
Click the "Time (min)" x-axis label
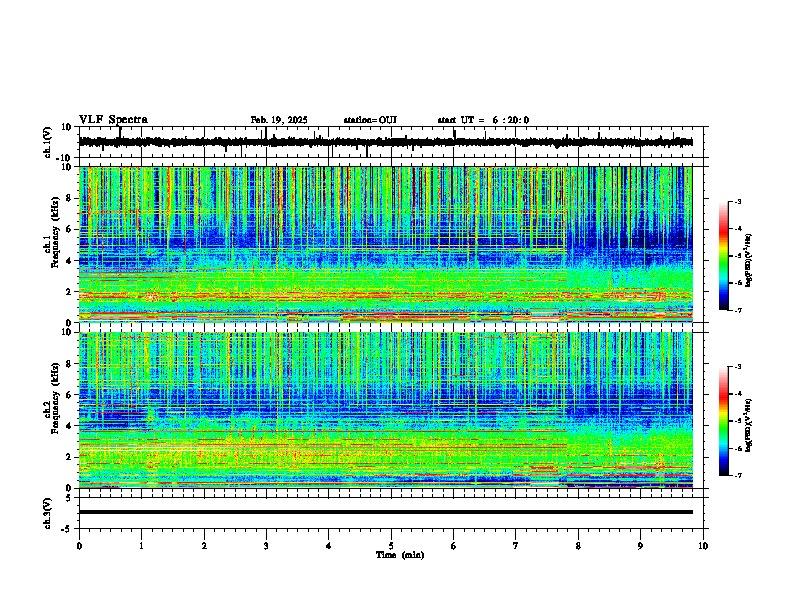tap(400, 555)
